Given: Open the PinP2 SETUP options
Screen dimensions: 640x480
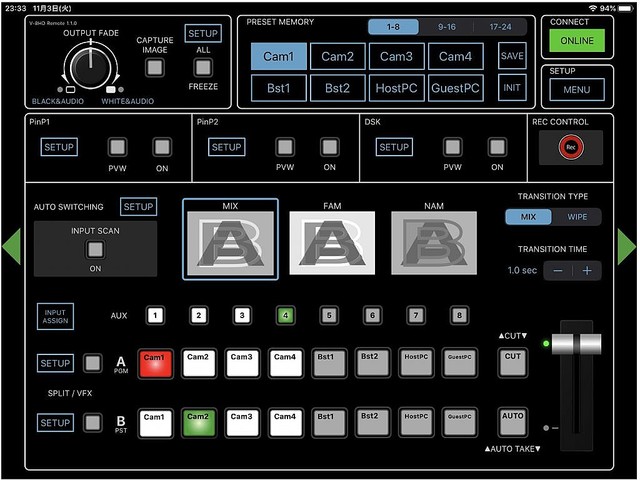Looking at the screenshot, I should tap(226, 147).
